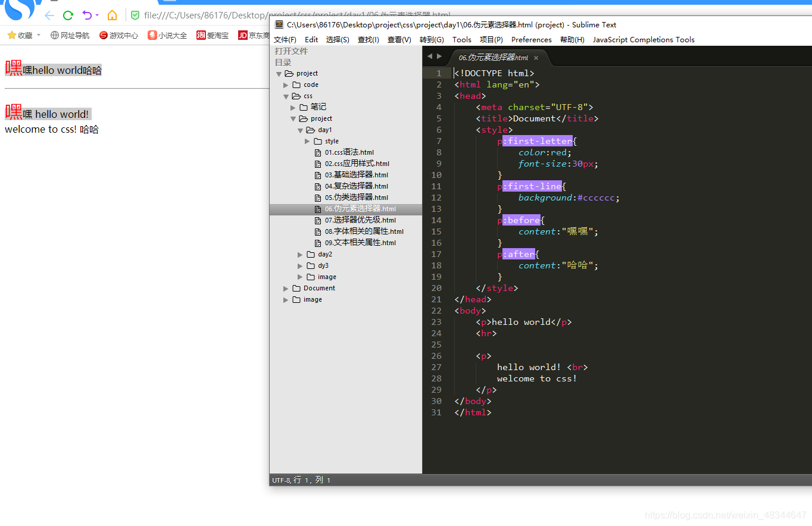Expand the Document folder arrow
Viewport: 812px width, 526px height.
pos(286,289)
